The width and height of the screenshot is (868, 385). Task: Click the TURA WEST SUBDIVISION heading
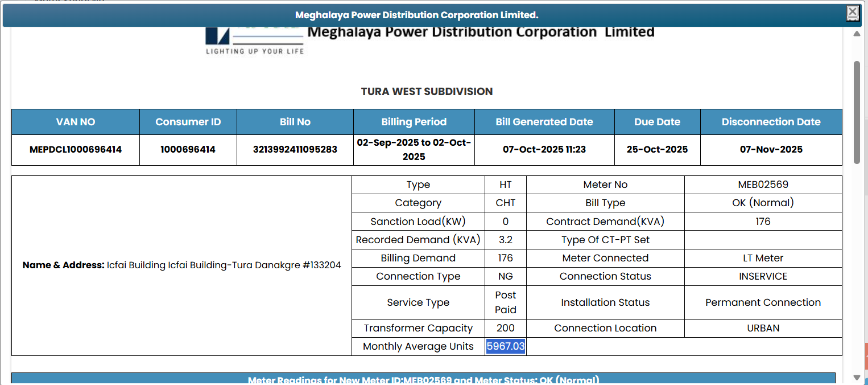click(427, 92)
